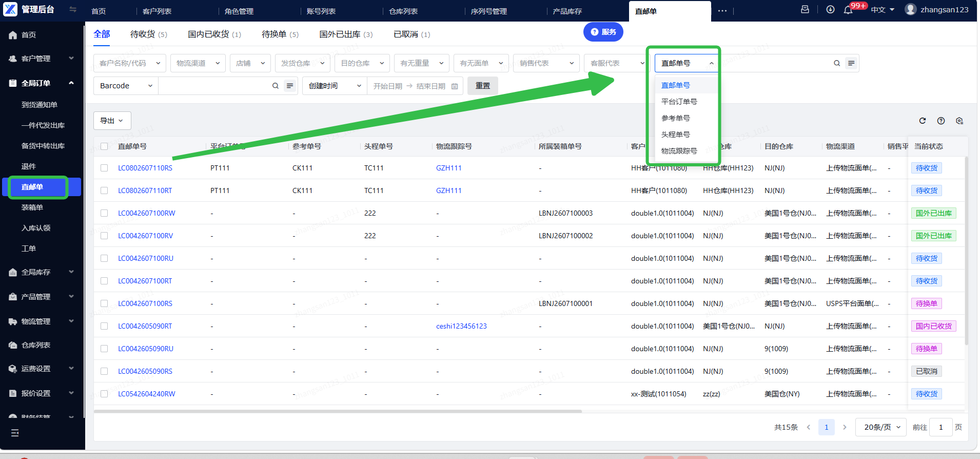Click the 重置 reset button
This screenshot has height=459, width=980.
click(483, 86)
